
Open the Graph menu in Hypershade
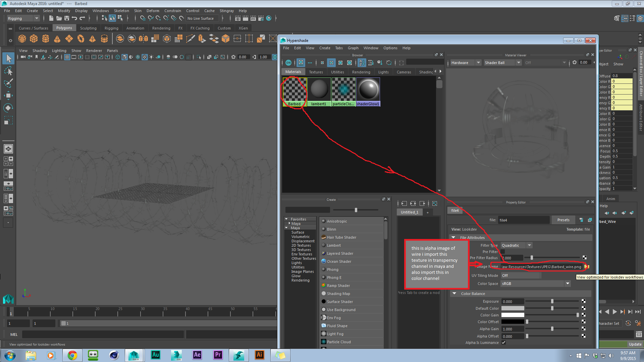pyautogui.click(x=353, y=48)
